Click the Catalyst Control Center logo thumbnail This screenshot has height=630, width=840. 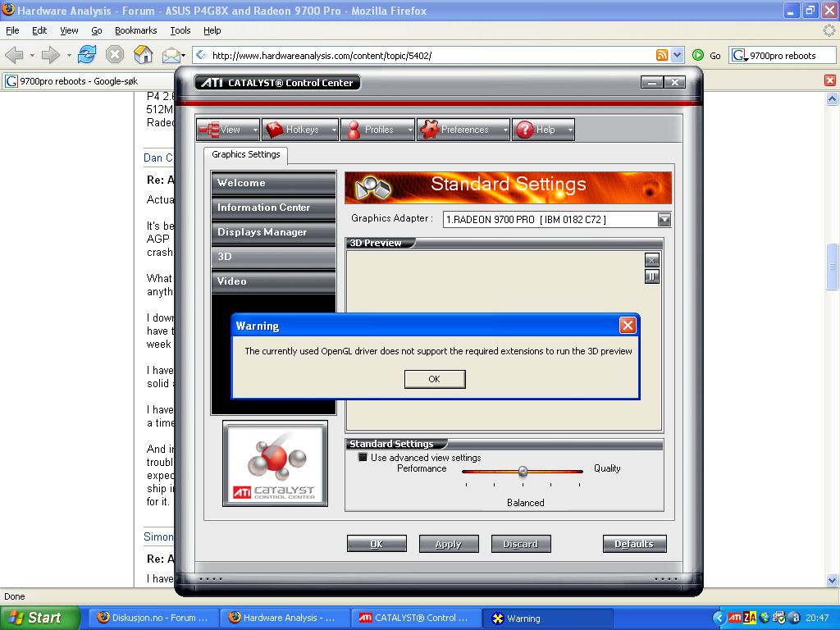(x=275, y=463)
